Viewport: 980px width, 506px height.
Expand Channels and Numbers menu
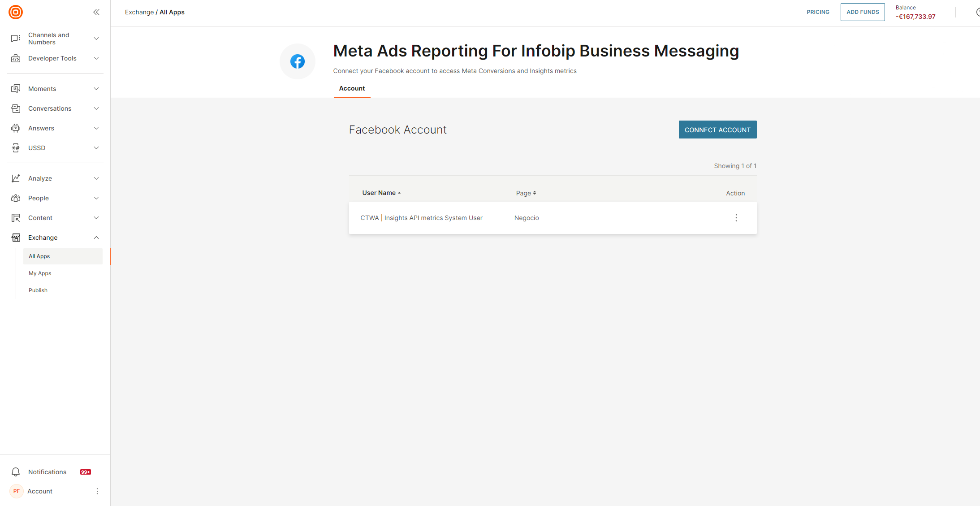point(96,39)
